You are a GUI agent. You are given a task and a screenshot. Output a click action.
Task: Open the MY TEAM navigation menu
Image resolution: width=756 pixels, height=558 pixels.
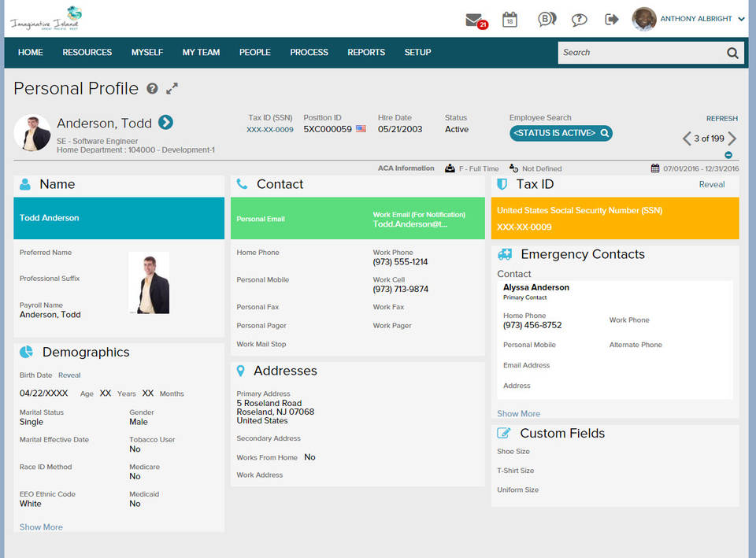point(200,52)
